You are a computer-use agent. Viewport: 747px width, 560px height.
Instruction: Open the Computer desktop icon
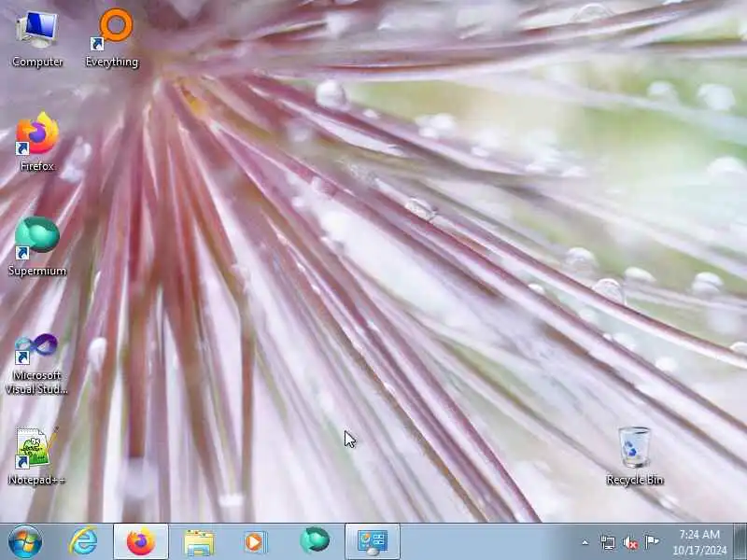coord(37,38)
